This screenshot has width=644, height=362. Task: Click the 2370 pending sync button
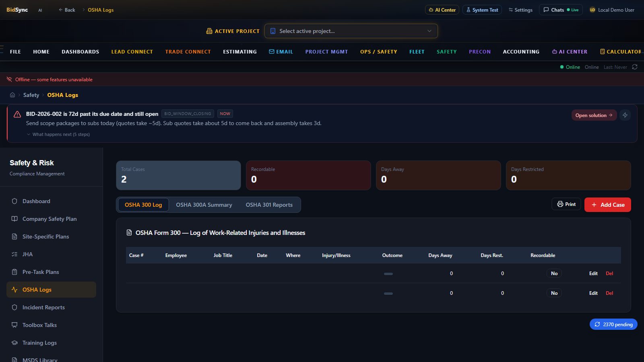coord(613,324)
